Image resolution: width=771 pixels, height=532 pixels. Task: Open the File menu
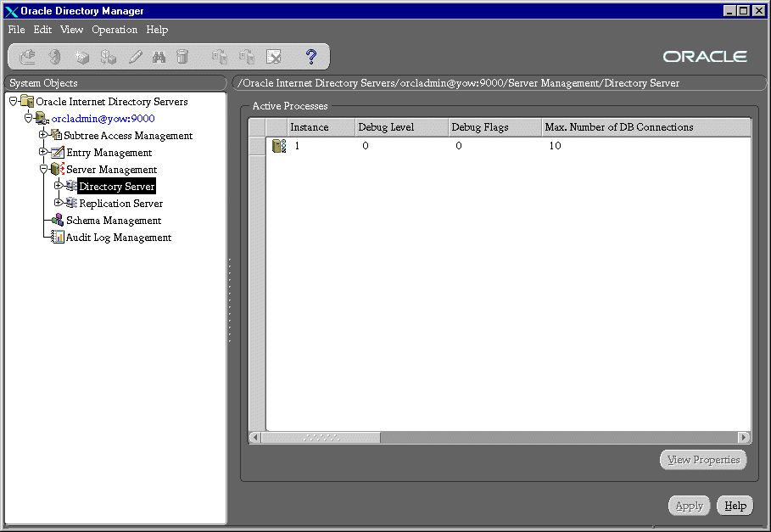[x=17, y=30]
